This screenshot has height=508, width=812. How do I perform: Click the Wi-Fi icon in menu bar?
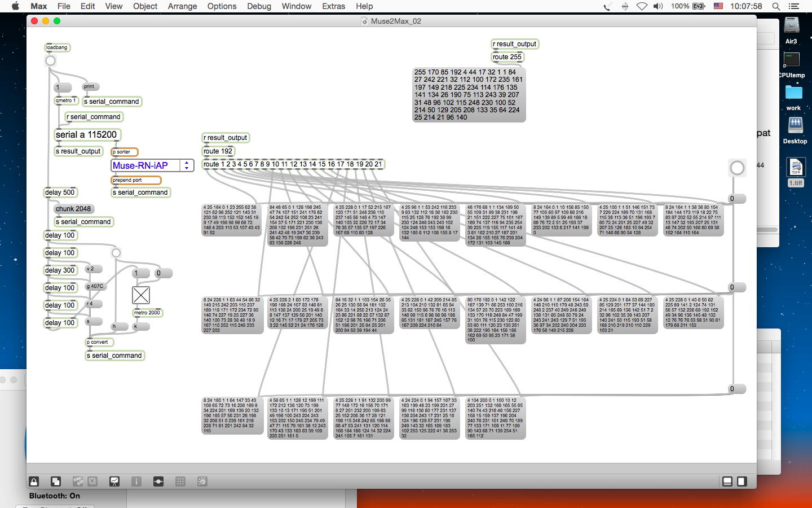click(x=642, y=6)
